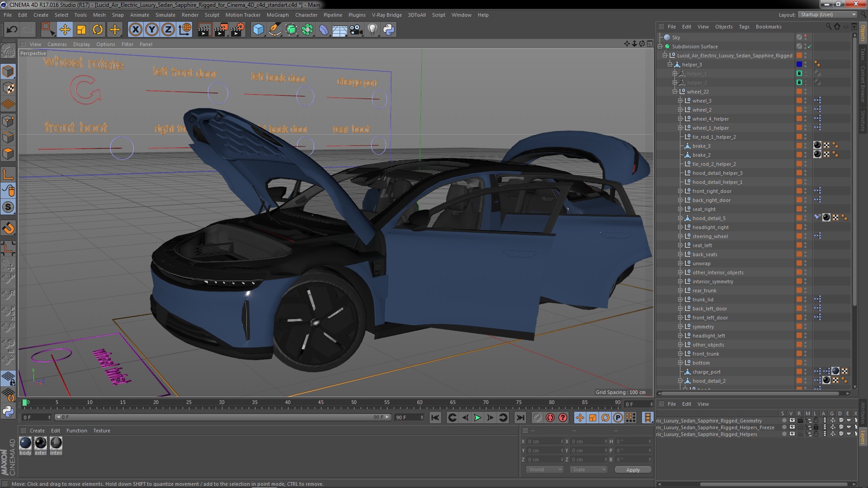Toggle X-axis lock icon
The width and height of the screenshot is (868, 488).
[135, 30]
